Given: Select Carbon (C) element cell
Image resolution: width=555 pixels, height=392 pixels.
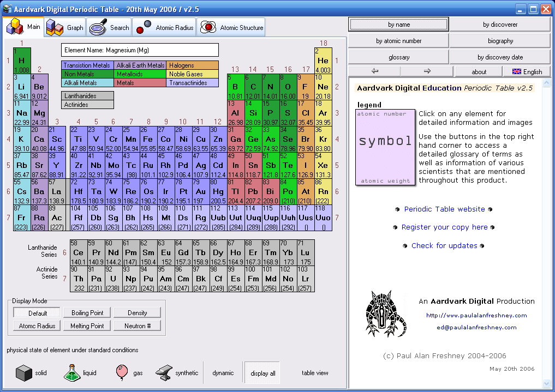Looking at the screenshot, I should pyautogui.click(x=253, y=87).
